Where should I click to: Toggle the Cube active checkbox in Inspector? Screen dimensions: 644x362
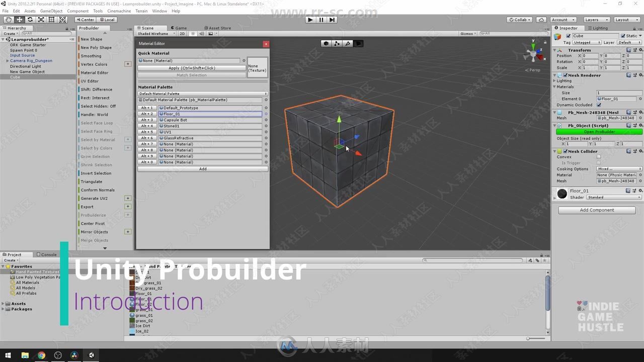pos(569,36)
